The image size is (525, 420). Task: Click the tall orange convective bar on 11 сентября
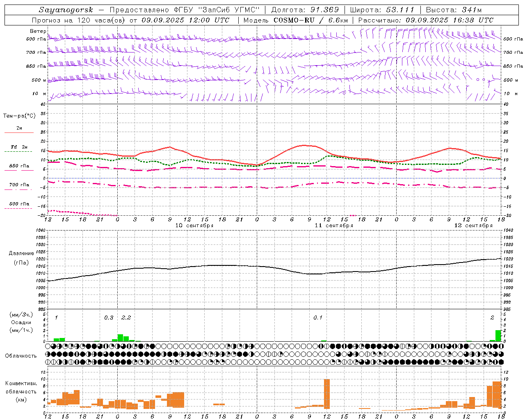(x=327, y=394)
